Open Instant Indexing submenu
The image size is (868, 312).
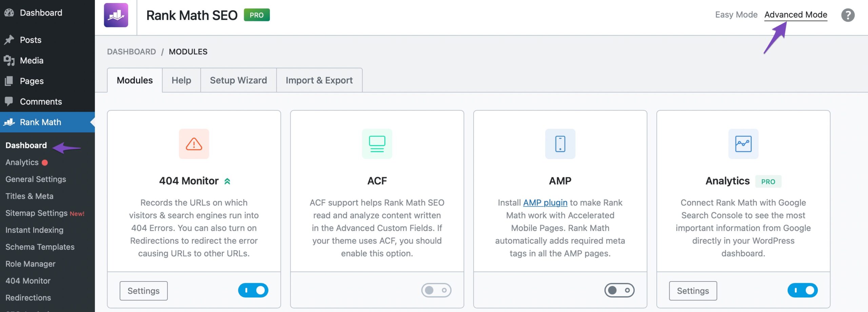(34, 230)
